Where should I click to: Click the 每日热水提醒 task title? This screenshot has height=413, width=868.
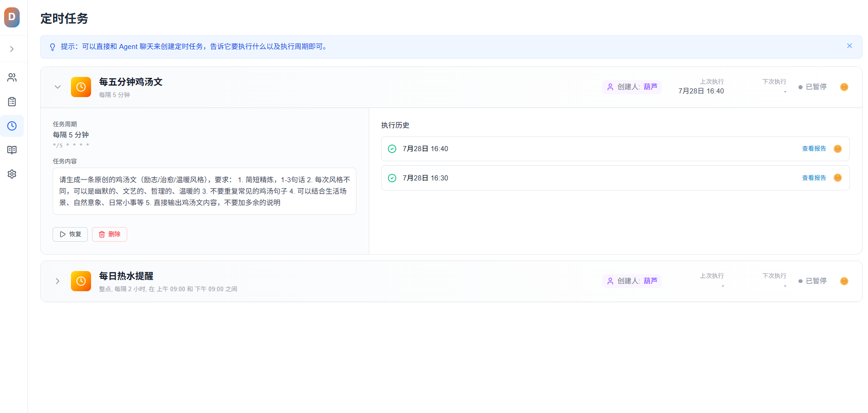[126, 276]
